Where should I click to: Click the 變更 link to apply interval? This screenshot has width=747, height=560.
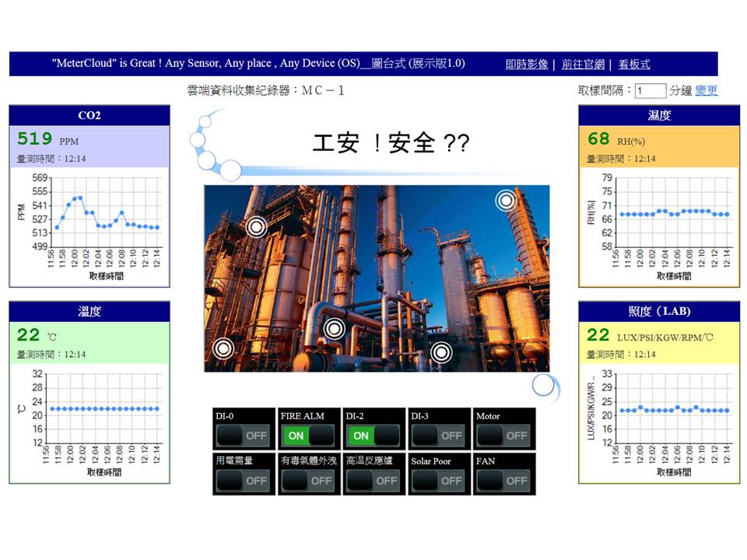707,90
